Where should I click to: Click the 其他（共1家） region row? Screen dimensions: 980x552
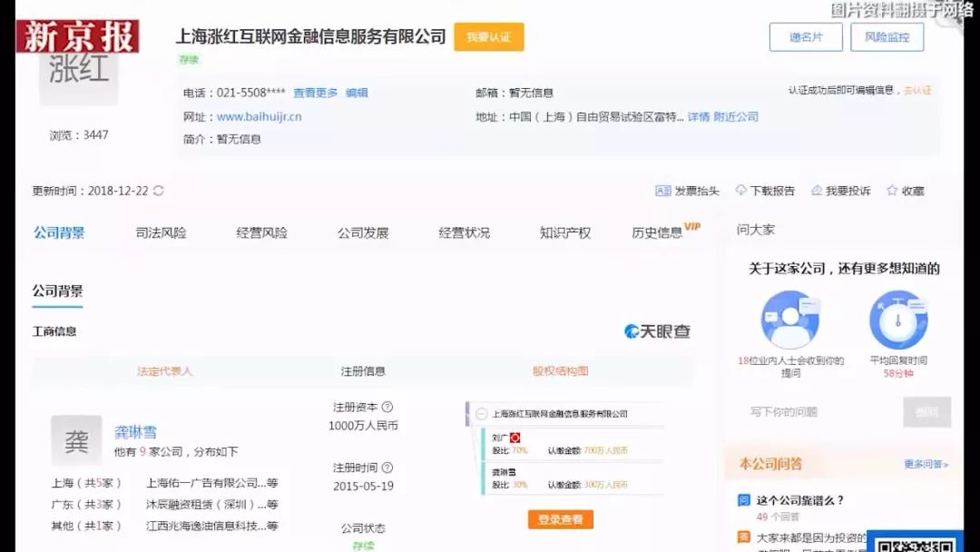86,526
